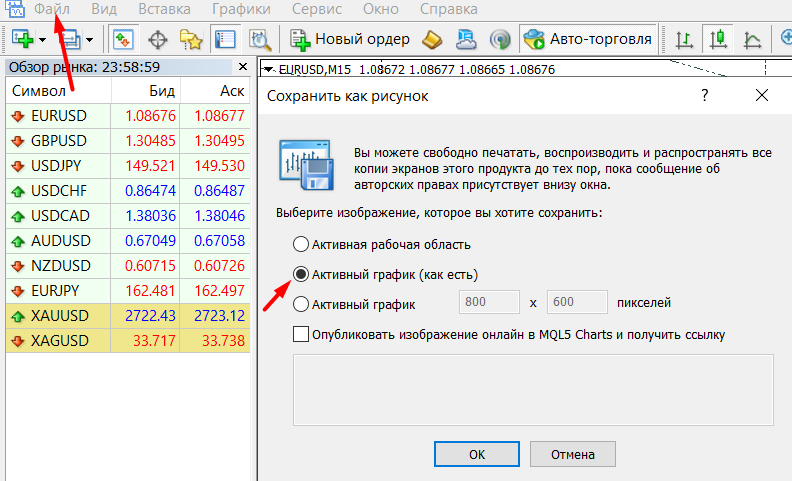Click the Символ column header

click(58, 91)
